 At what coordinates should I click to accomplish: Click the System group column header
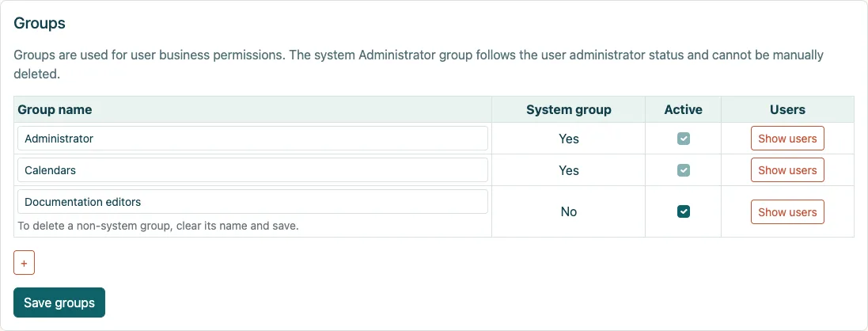point(569,110)
